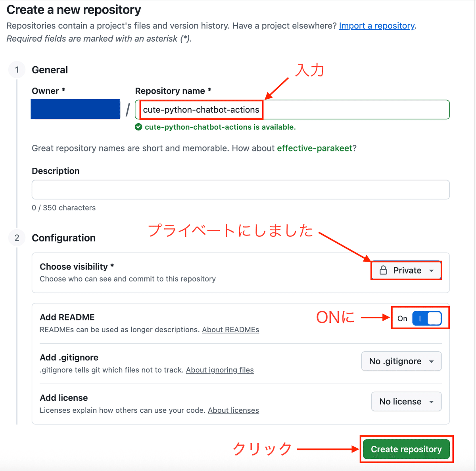Toggle the Add README switch

(x=427, y=318)
